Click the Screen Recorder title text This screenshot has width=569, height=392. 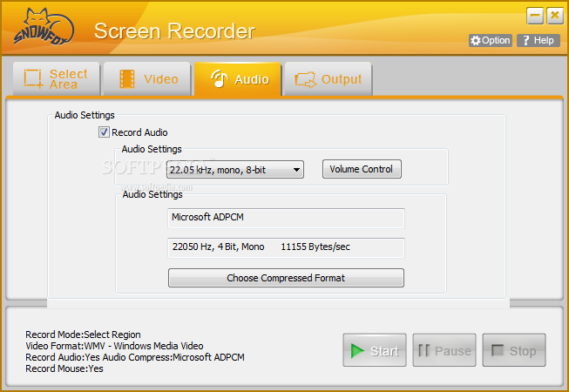(x=174, y=31)
